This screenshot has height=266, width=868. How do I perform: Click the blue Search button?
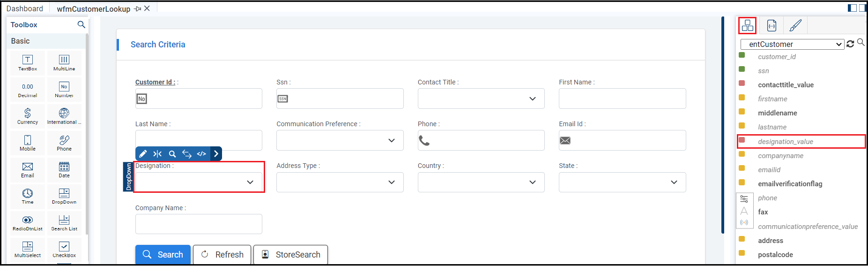coord(163,254)
